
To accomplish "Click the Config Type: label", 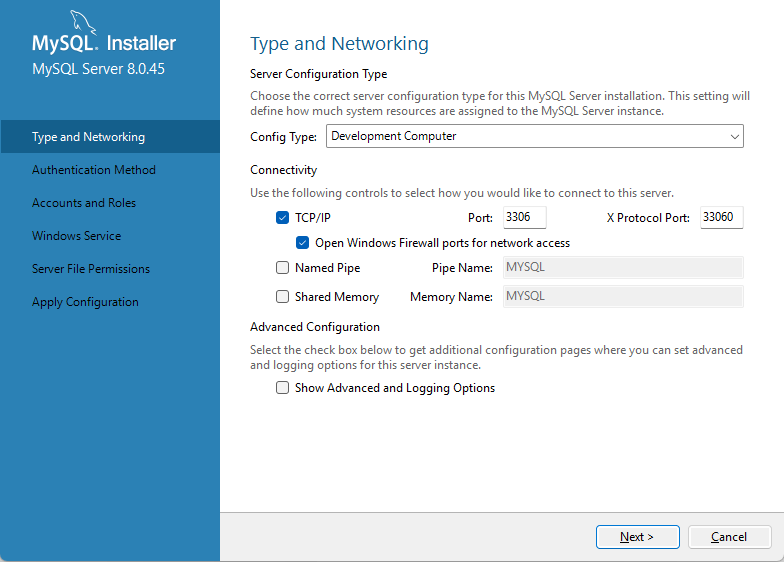I will click(284, 136).
